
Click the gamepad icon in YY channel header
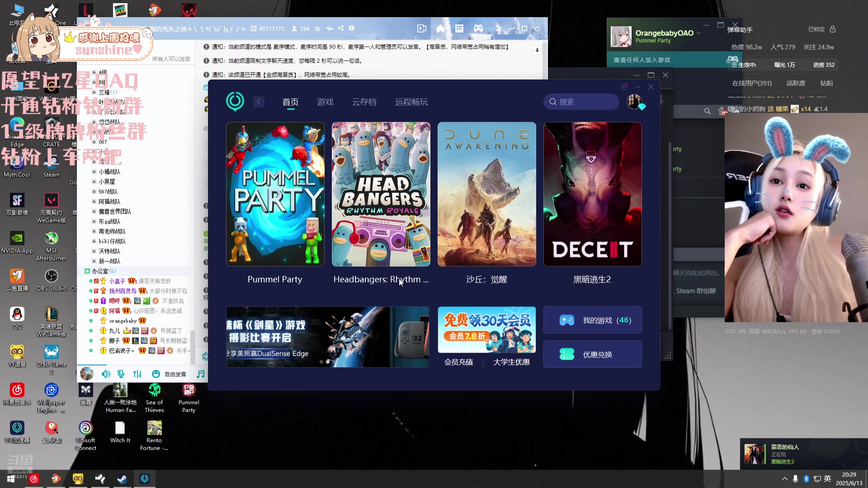[478, 28]
